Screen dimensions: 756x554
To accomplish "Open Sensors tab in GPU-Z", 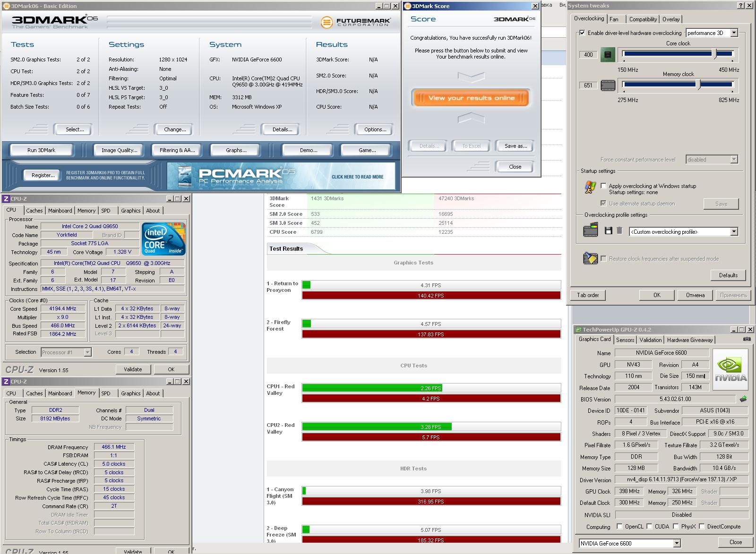I will click(625, 340).
